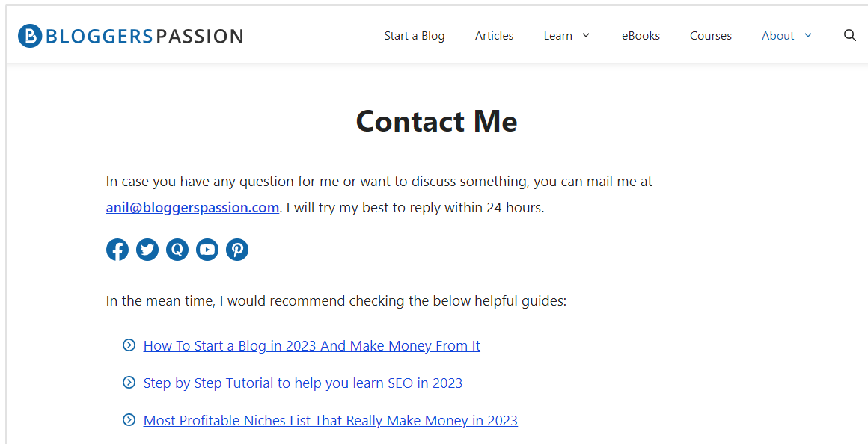Viewport: 868px width, 444px height.
Task: Open the Twitter social icon
Action: pos(147,250)
